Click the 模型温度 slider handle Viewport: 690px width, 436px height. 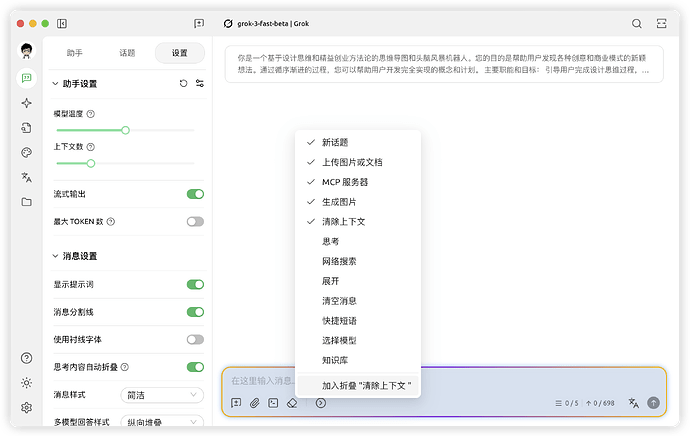tap(125, 130)
